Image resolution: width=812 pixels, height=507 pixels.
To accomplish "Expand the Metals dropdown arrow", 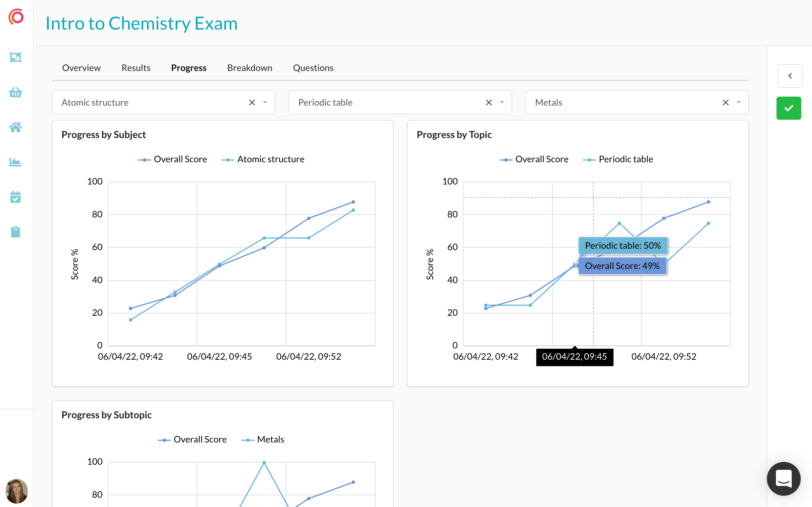I will tap(738, 103).
